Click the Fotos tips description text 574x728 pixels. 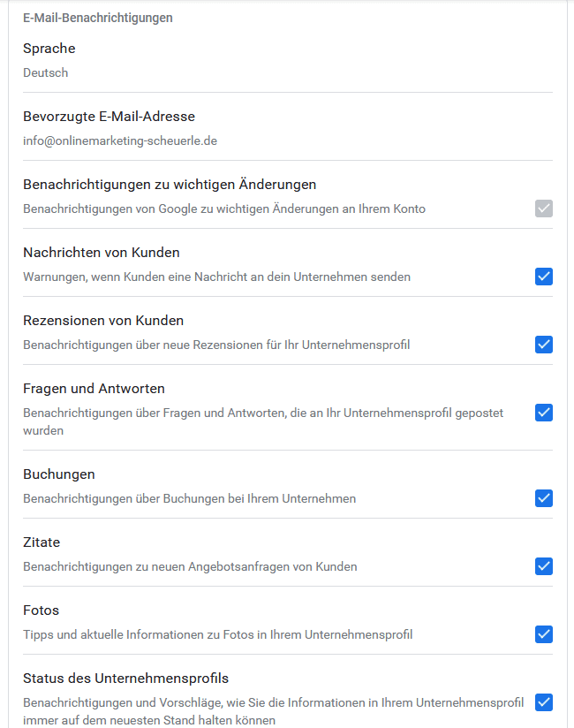(x=217, y=634)
